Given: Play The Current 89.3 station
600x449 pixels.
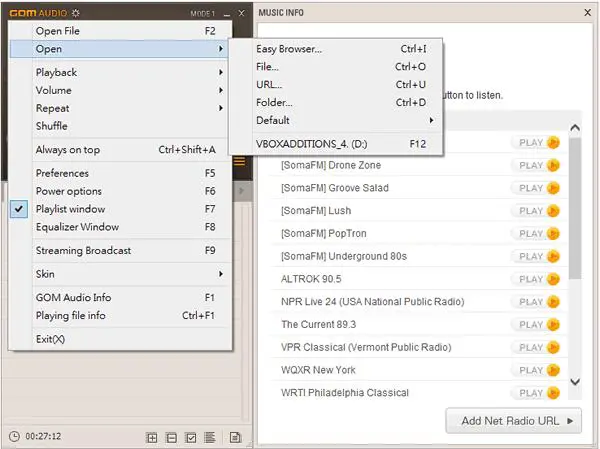Looking at the screenshot, I should pos(535,325).
